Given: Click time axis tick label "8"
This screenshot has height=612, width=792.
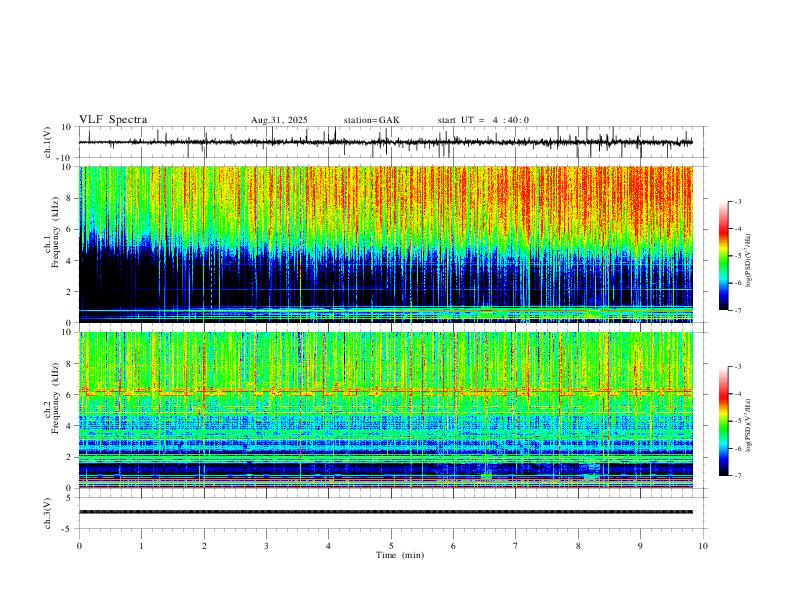Looking at the screenshot, I should 578,546.
